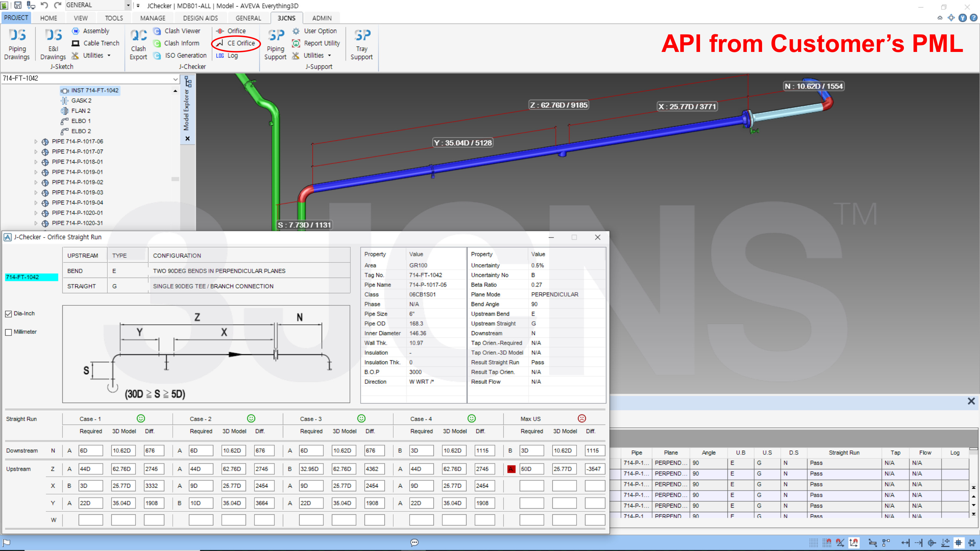Open the E&I Drawings tool
The image size is (980, 551).
[x=53, y=44]
